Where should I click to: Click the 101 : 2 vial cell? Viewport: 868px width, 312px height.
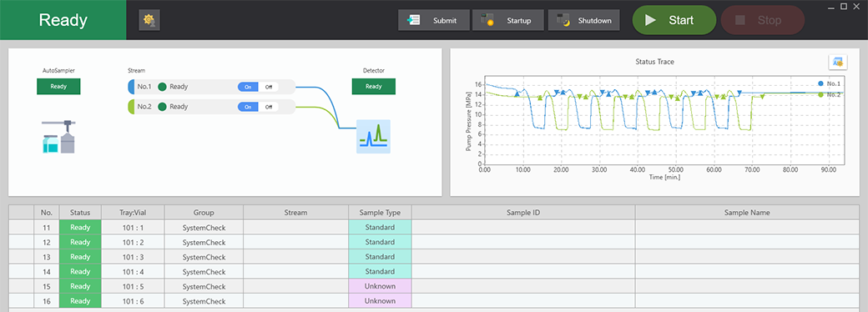pyautogui.click(x=133, y=242)
